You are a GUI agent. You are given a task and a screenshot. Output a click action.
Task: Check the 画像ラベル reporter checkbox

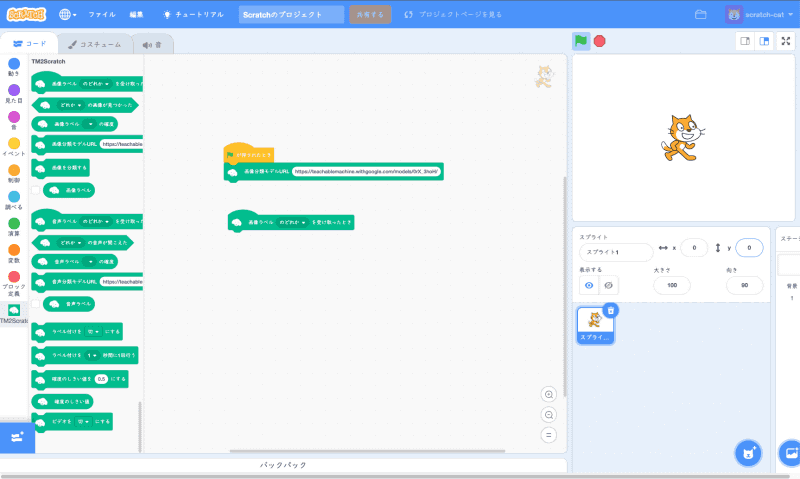(36, 189)
